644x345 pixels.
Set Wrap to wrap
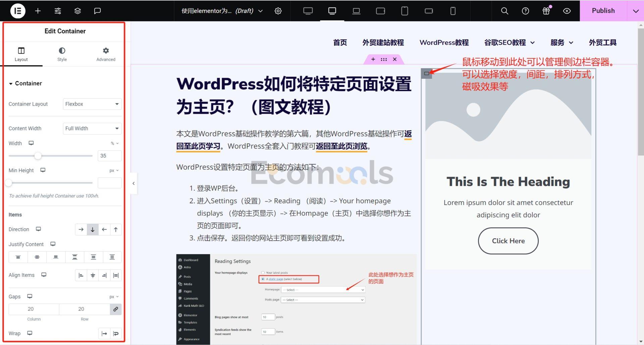[x=116, y=334]
